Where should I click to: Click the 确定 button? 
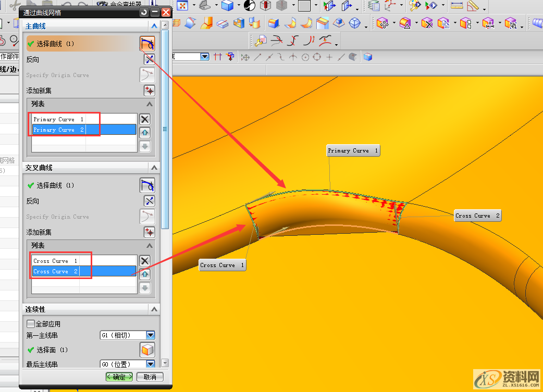click(119, 377)
